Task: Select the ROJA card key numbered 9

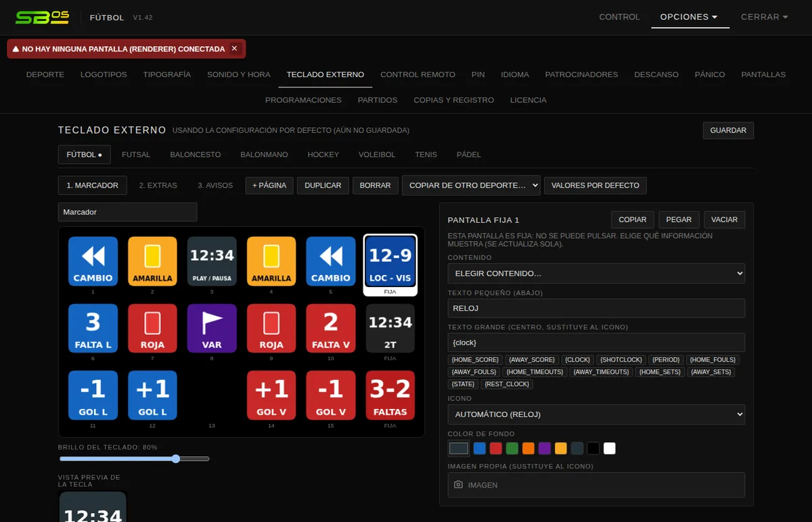Action: [x=271, y=328]
